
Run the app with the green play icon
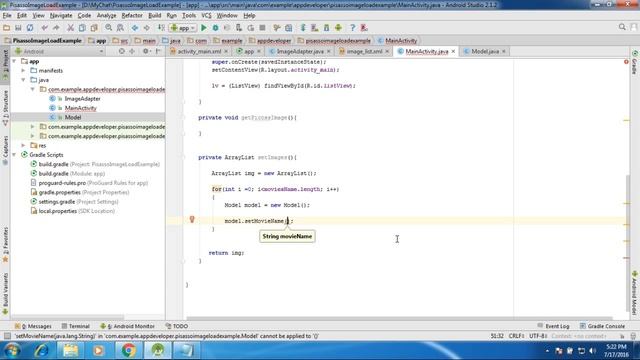(x=204, y=28)
